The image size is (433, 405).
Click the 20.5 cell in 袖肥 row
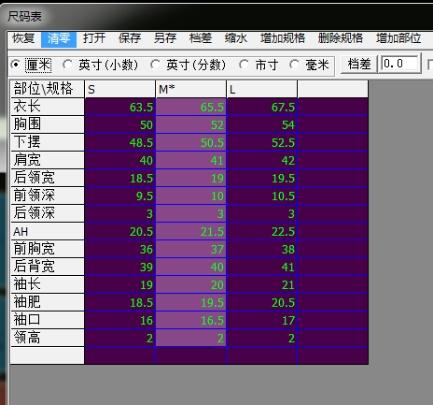pyautogui.click(x=262, y=302)
